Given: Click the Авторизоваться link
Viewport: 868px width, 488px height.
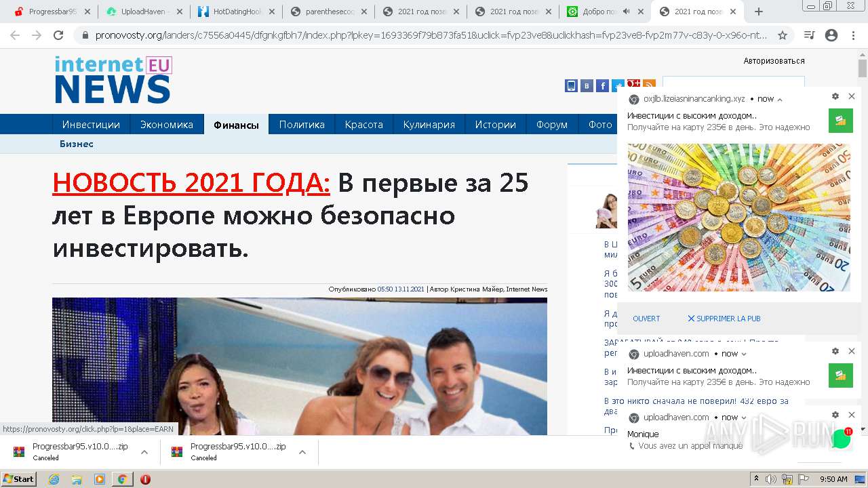Looking at the screenshot, I should tap(774, 61).
